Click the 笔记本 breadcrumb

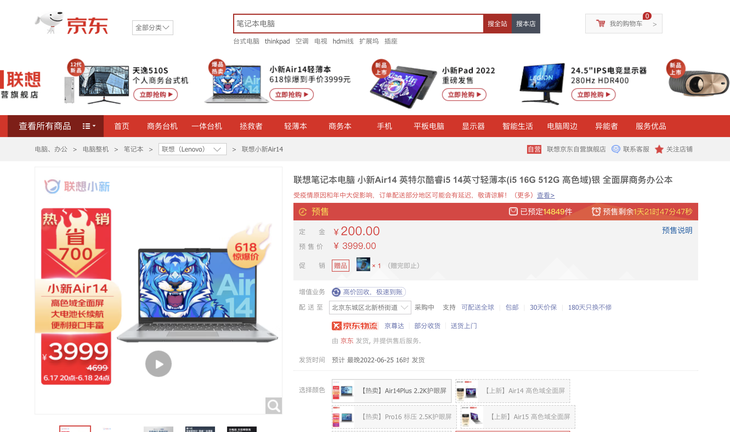133,149
